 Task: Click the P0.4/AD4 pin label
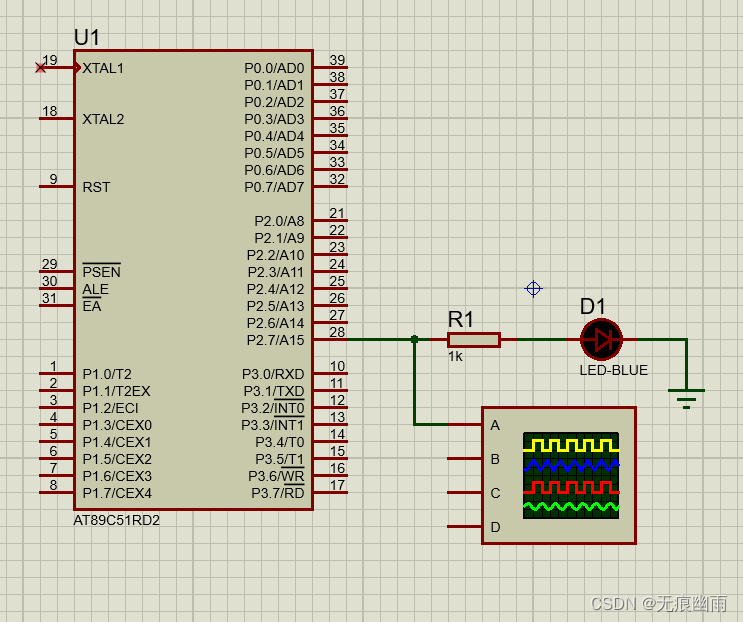(274, 136)
